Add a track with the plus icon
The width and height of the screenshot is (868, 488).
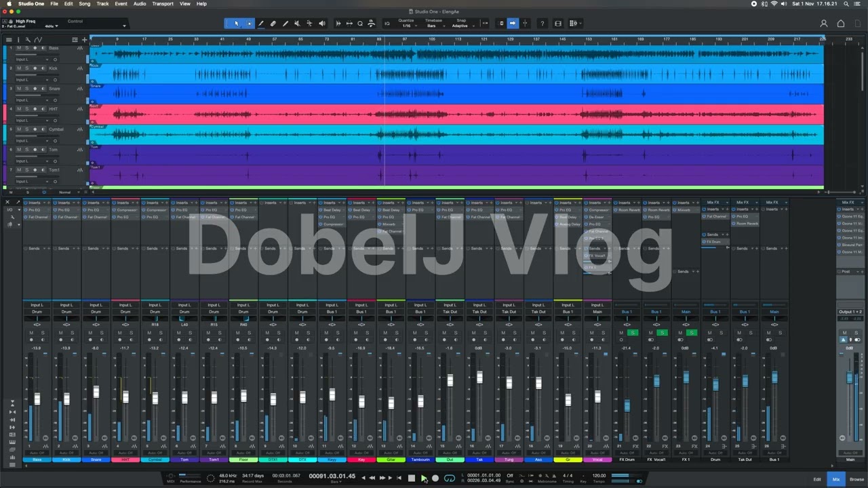pos(84,39)
